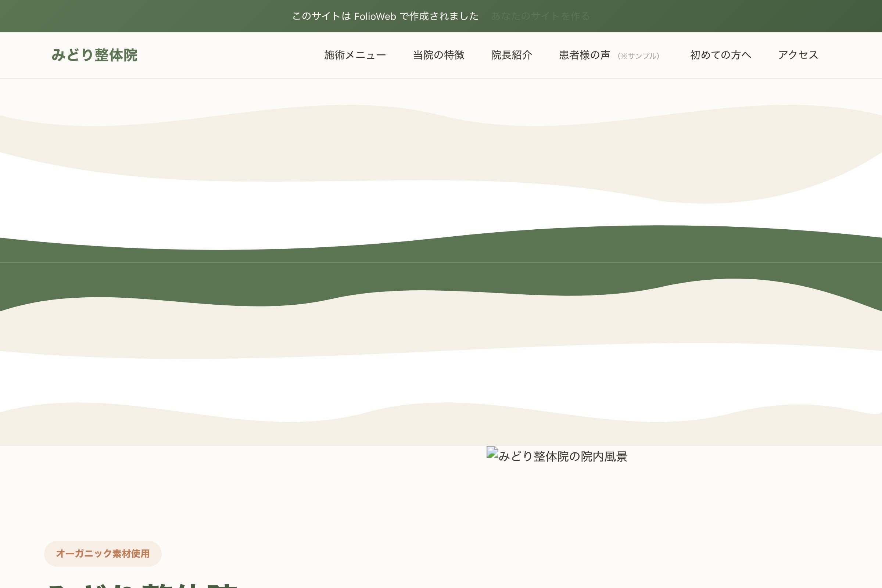Image resolution: width=882 pixels, height=588 pixels.
Task: Open 初めての方へ page link
Action: click(x=720, y=55)
